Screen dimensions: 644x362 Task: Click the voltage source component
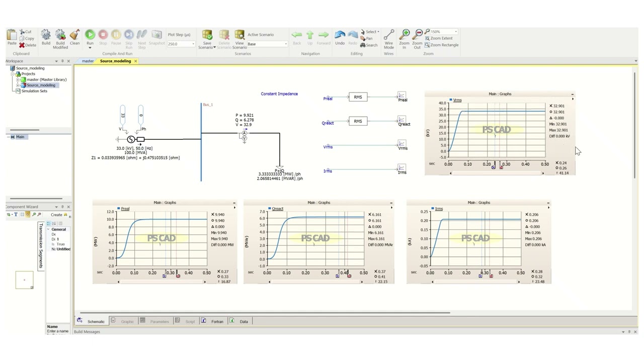[131, 139]
